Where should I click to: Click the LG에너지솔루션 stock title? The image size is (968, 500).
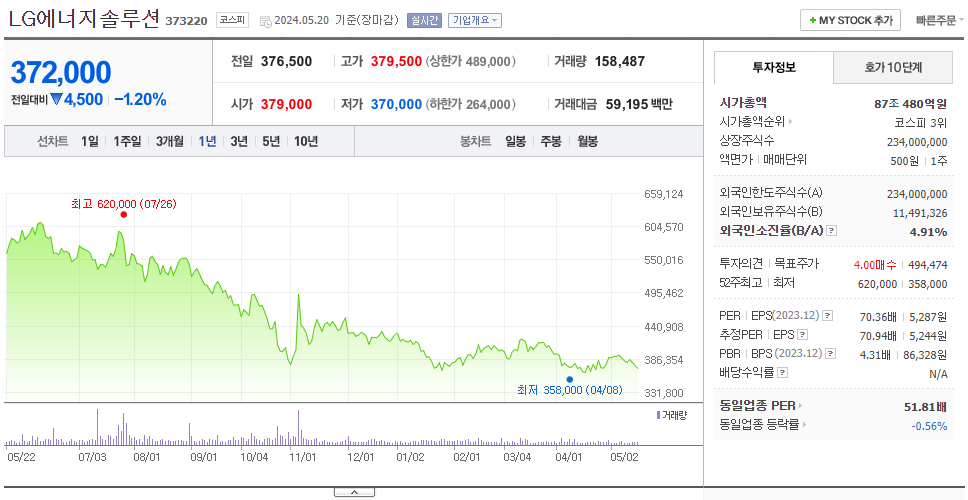pyautogui.click(x=85, y=19)
